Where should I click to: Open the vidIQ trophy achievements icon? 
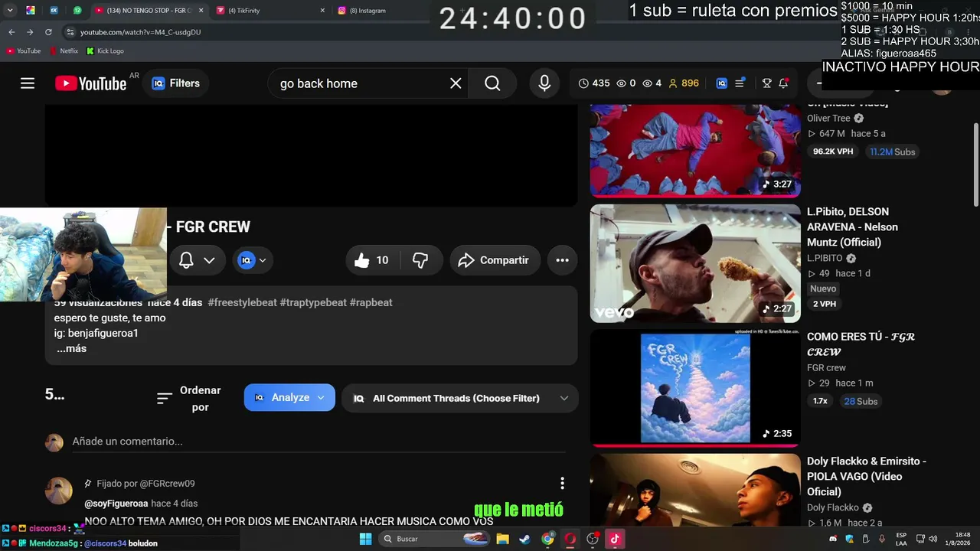(766, 83)
